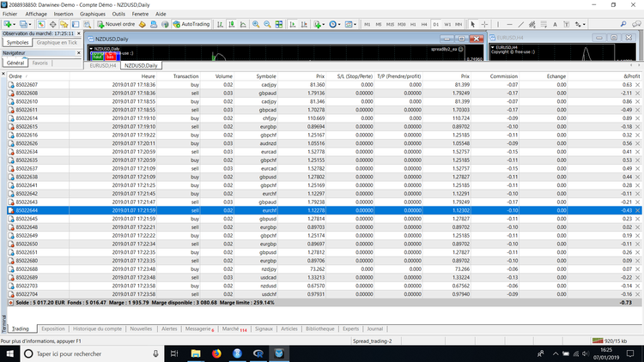Select the cursor arrow tool

coord(472,24)
